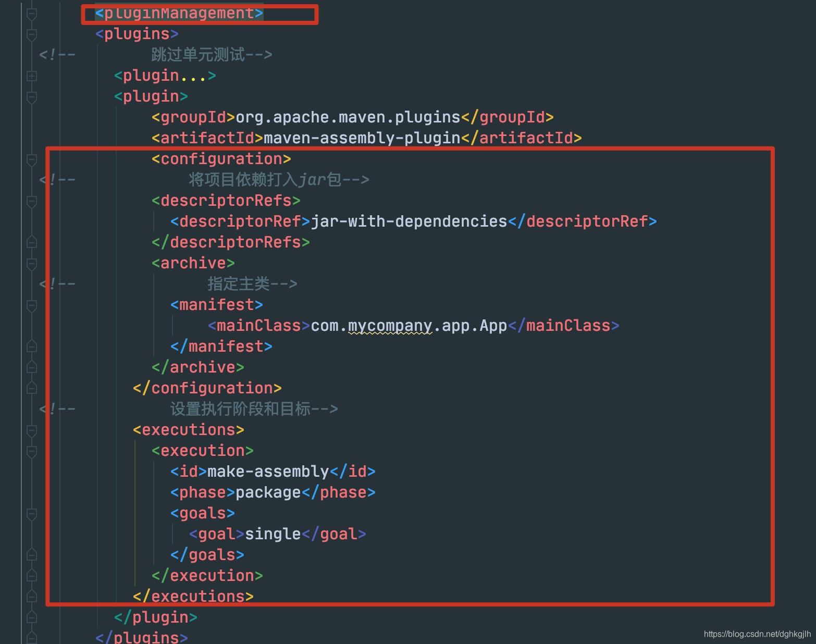Collapse the configuration opening fold marker
816x644 pixels.
(32, 160)
